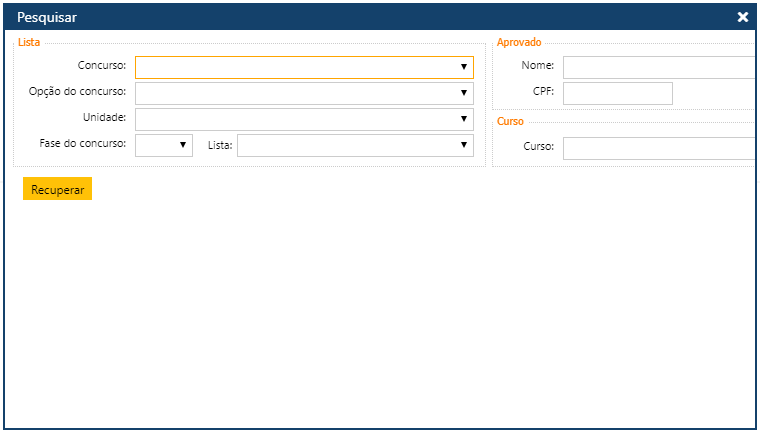This screenshot has height=435, width=760.
Task: Open the Lista combo box selector
Action: (464, 145)
